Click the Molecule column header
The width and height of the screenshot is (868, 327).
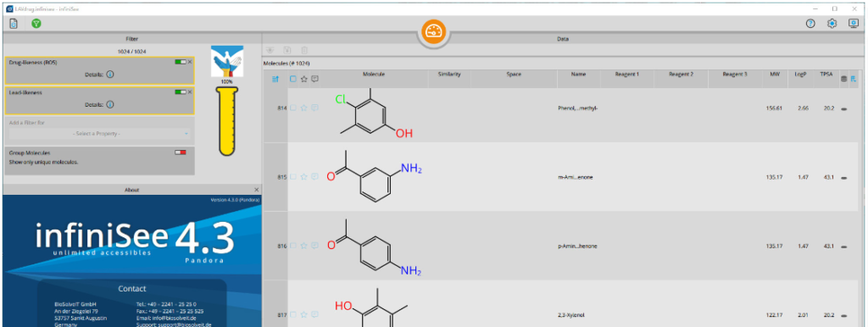pyautogui.click(x=374, y=75)
